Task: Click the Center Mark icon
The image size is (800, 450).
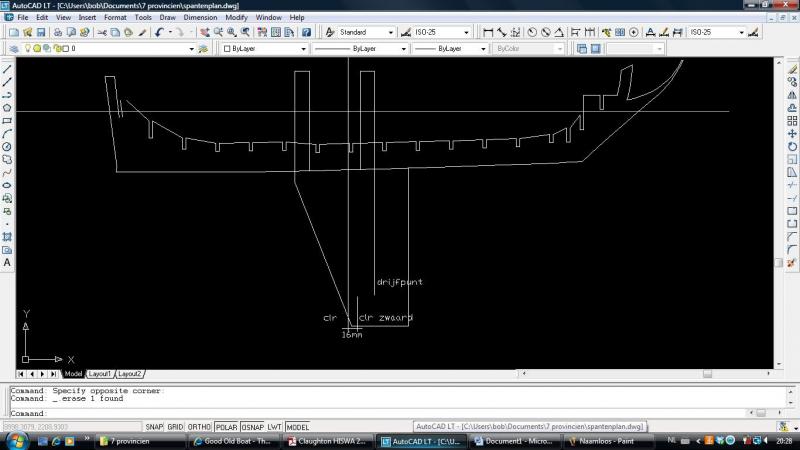Action: pos(634,32)
